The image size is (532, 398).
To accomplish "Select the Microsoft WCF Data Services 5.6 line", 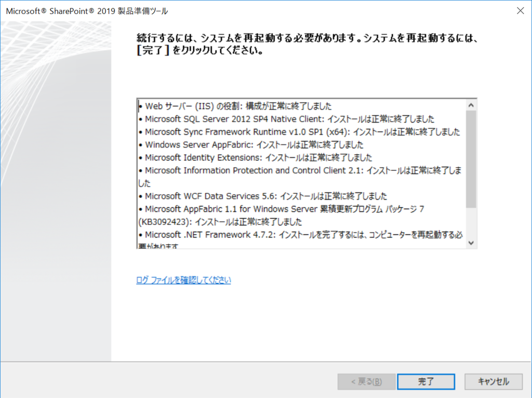I will tap(262, 196).
